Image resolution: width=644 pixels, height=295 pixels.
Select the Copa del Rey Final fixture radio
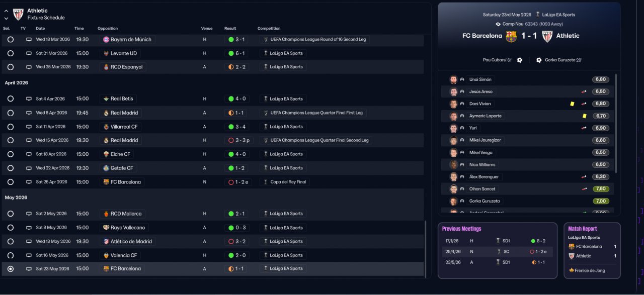click(10, 182)
